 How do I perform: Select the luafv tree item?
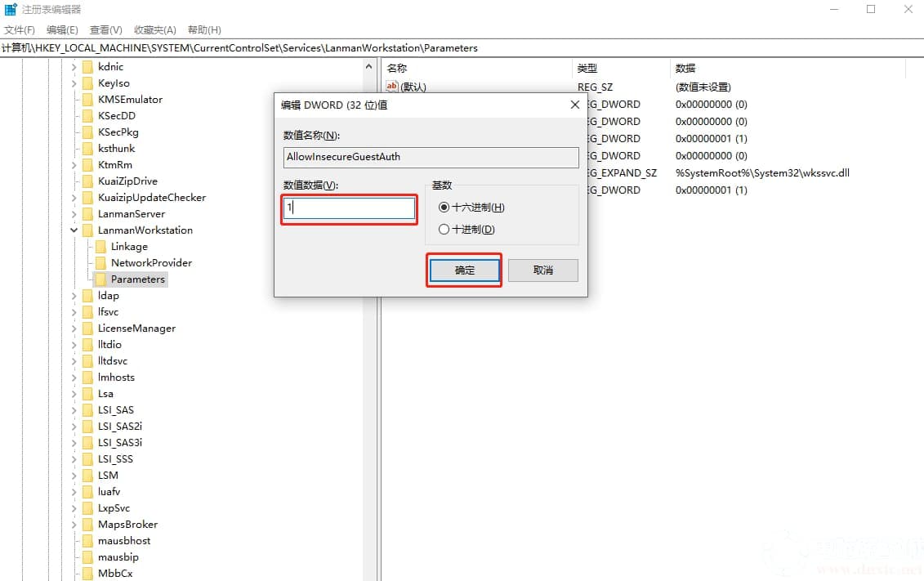pyautogui.click(x=109, y=491)
